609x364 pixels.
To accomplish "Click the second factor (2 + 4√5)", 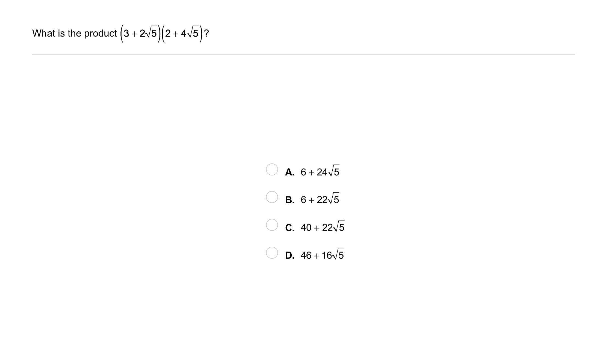I will [x=181, y=34].
